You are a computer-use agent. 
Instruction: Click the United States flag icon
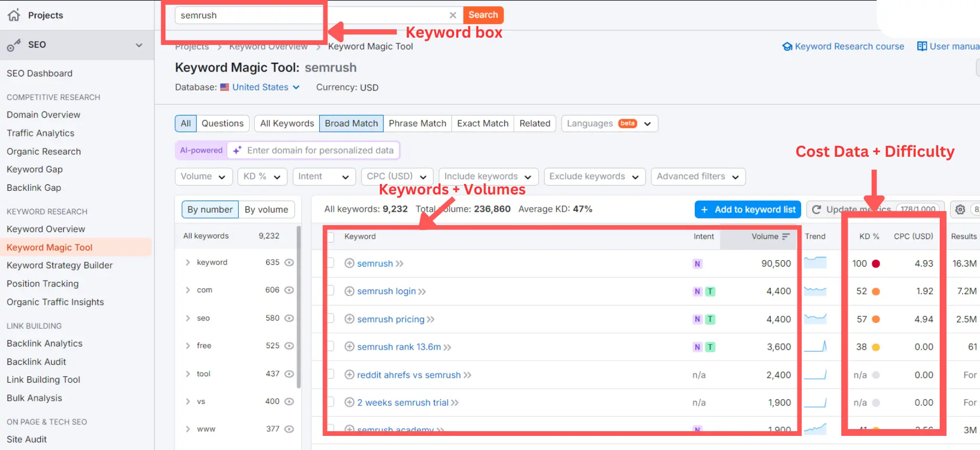(x=224, y=87)
